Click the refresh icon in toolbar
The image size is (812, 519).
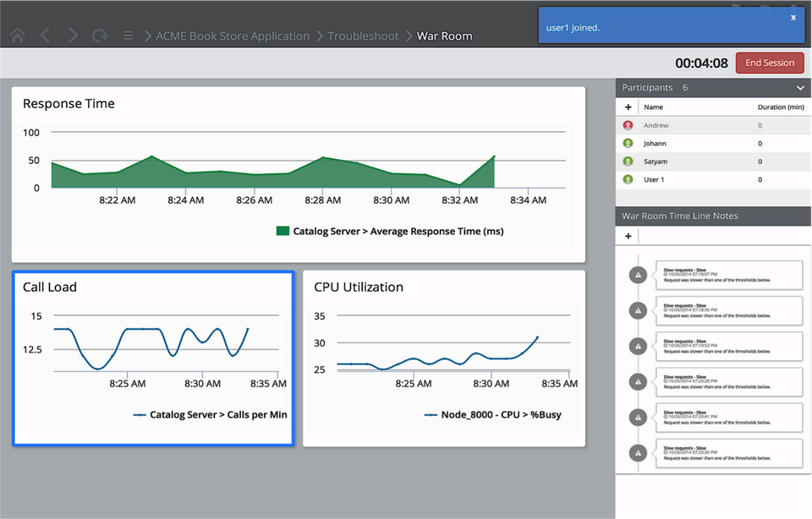click(x=101, y=36)
